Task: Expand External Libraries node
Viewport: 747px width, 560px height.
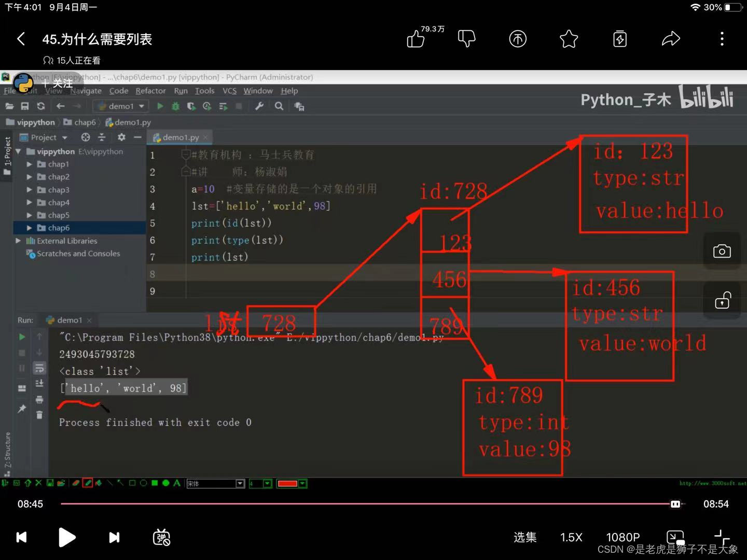Action: point(19,241)
